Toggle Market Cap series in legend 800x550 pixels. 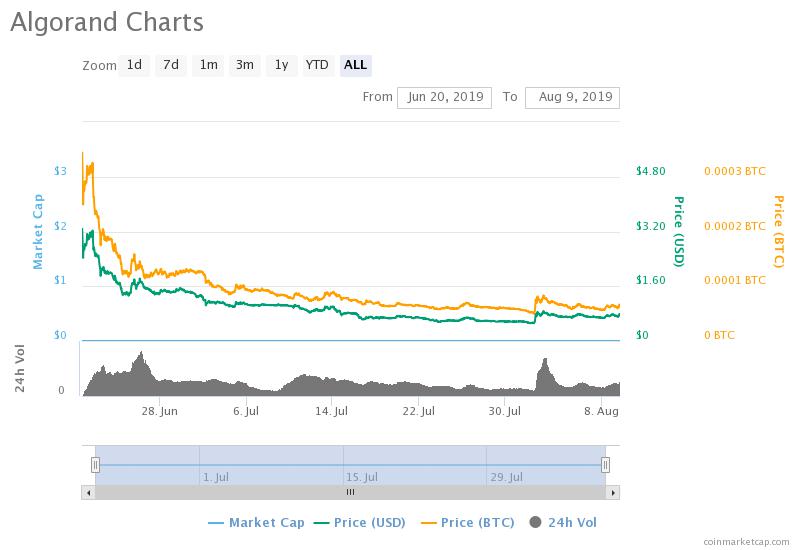click(257, 522)
